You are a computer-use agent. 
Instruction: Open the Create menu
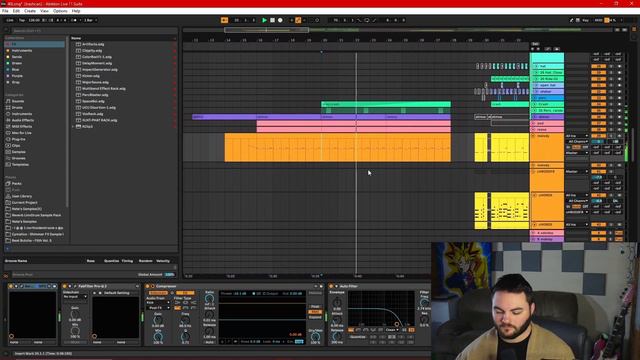[30, 11]
